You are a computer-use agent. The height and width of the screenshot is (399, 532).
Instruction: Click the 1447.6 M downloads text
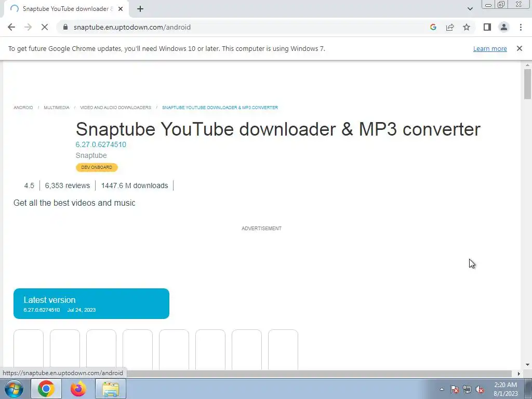135,185
